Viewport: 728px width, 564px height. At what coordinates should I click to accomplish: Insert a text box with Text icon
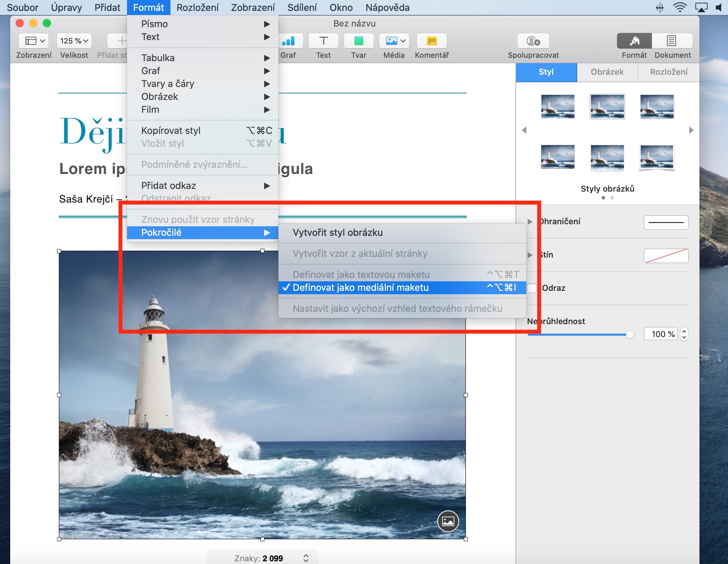click(323, 41)
